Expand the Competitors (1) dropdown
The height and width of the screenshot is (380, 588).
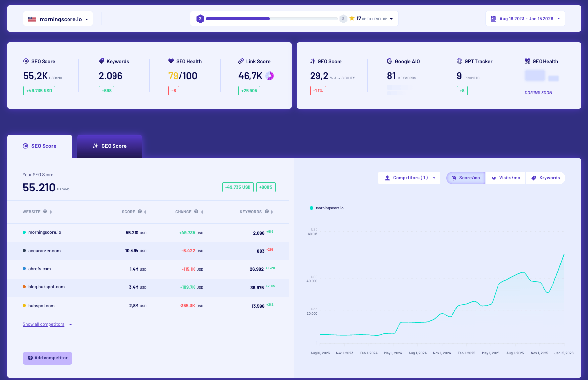coord(409,178)
